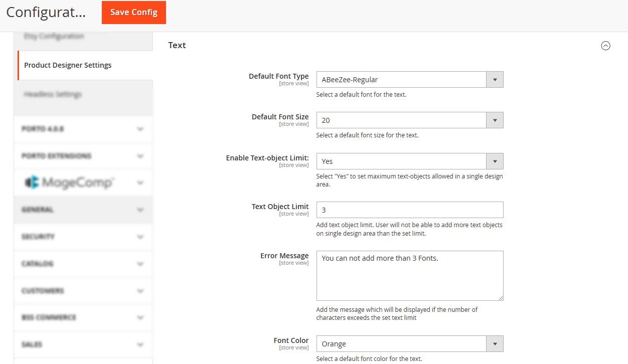
Task: Click the BSS COMMERCE chevron icon
Action: (140, 317)
